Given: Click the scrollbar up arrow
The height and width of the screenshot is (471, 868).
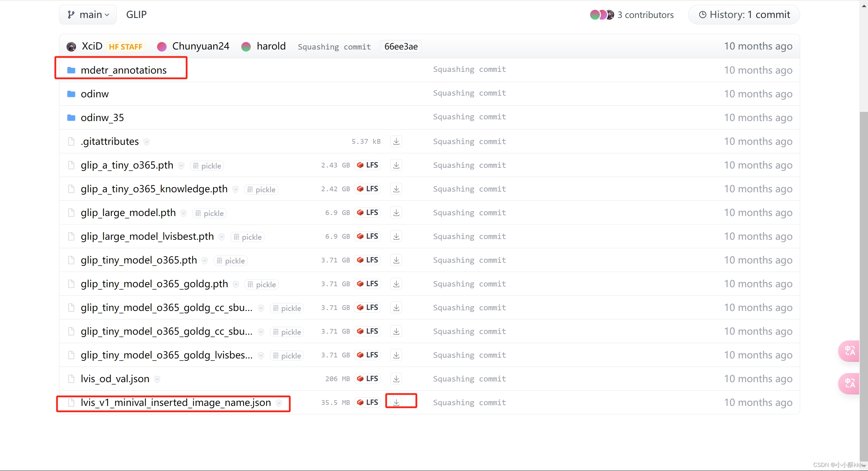Looking at the screenshot, I should coord(864,6).
